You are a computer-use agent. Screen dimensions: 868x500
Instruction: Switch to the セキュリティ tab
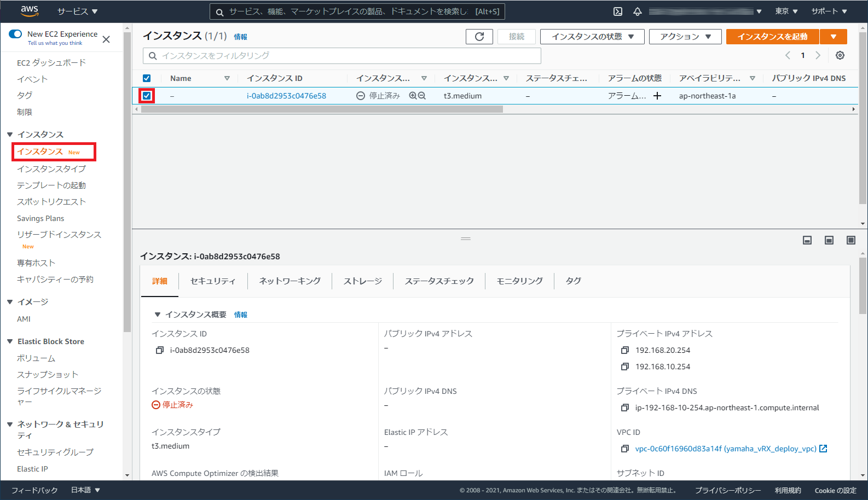(213, 281)
